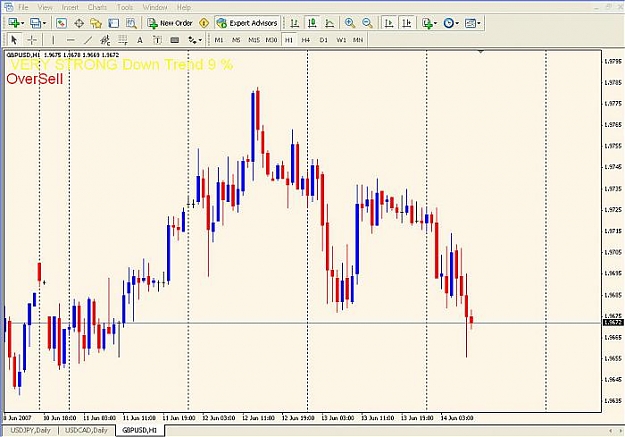Screen dimensions: 625x437
Task: Expand the Periods dropdown arrow
Action: tap(457, 24)
